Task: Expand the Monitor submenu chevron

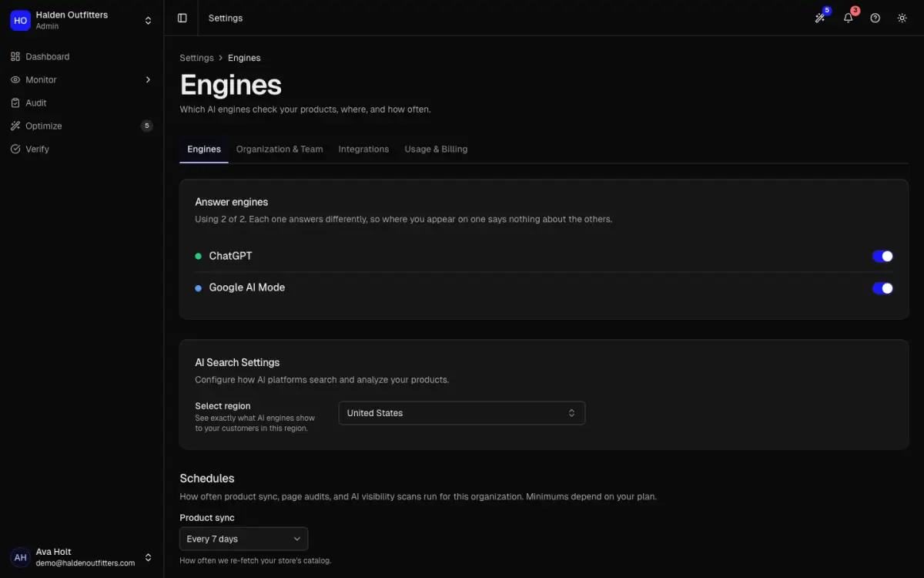Action: pos(148,79)
